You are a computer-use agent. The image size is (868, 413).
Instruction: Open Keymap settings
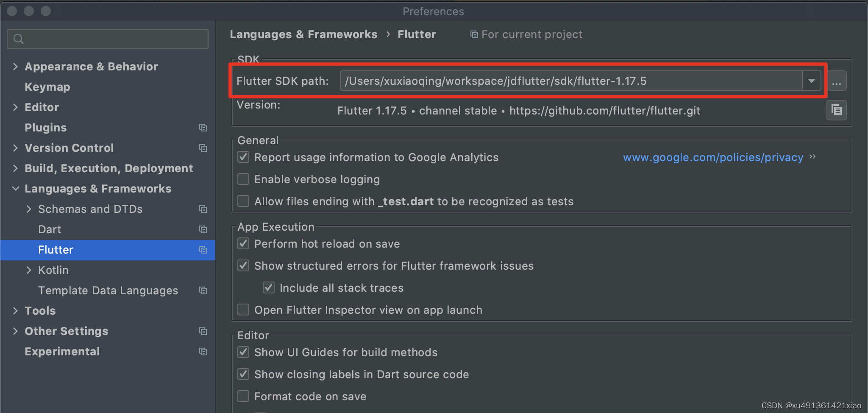(47, 87)
